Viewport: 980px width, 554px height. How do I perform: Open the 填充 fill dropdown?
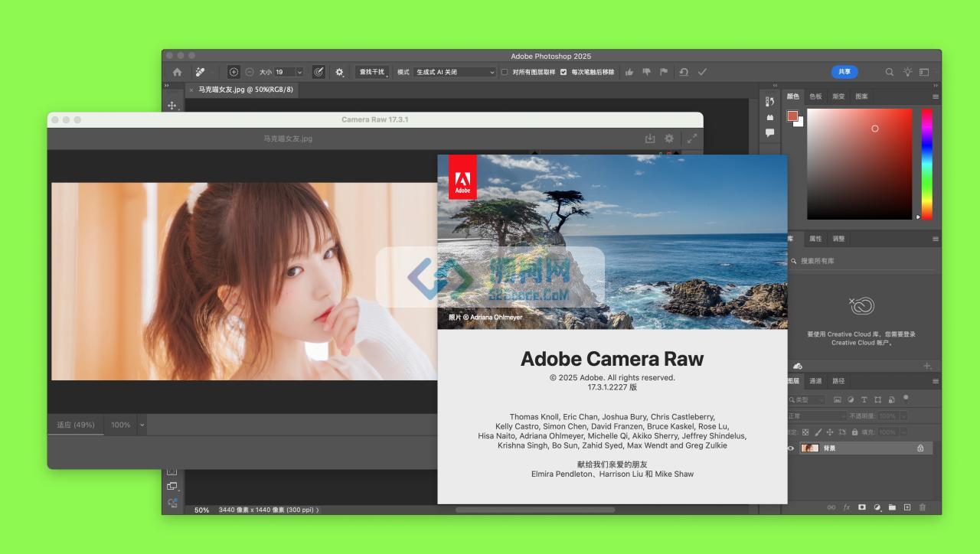pos(903,432)
